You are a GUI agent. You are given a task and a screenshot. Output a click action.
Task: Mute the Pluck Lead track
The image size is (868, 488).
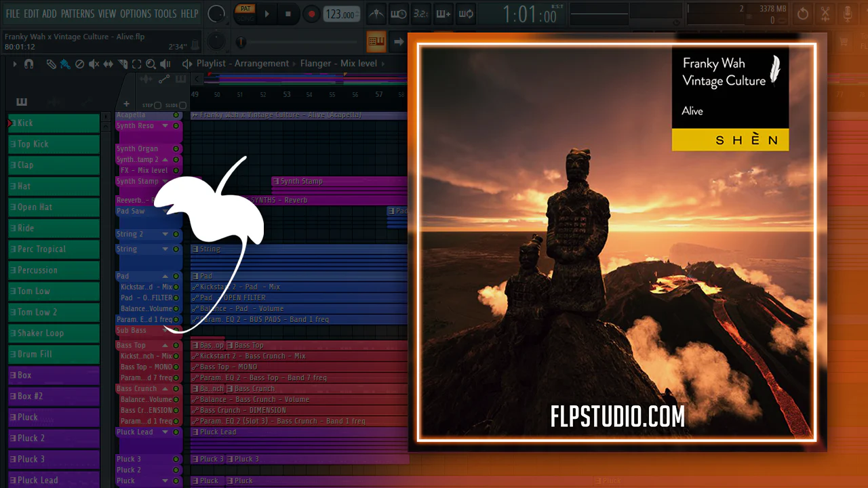point(176,432)
